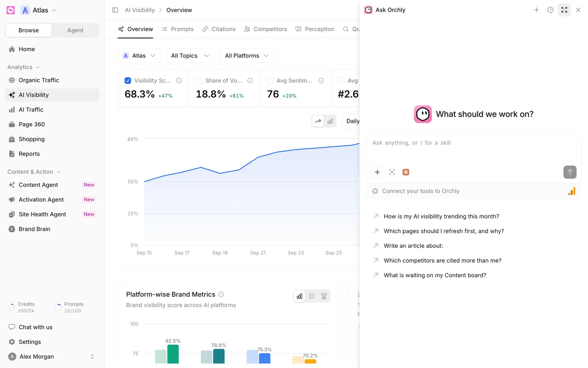Show bar chart view in Platform-wise Brand Metrics

tap(300, 296)
